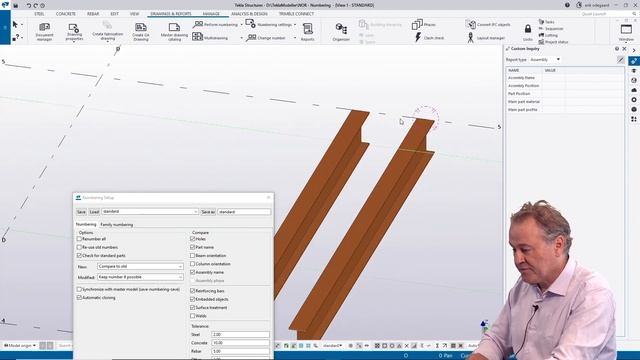Click Load in Numbering Setup
Screen dimensions: 640x360
[x=94, y=212]
